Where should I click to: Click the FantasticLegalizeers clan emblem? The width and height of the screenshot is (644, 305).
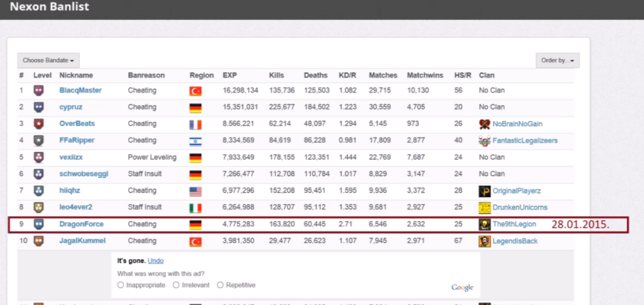pyautogui.click(x=485, y=140)
